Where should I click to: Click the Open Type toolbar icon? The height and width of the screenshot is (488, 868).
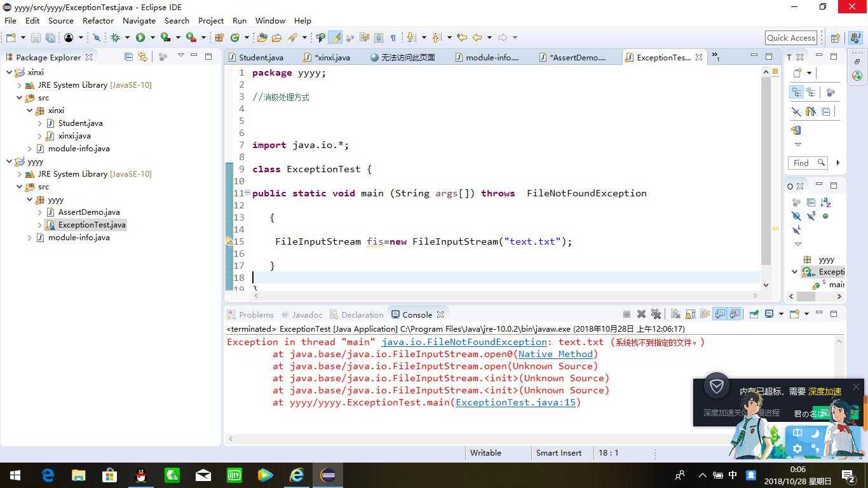tap(262, 38)
